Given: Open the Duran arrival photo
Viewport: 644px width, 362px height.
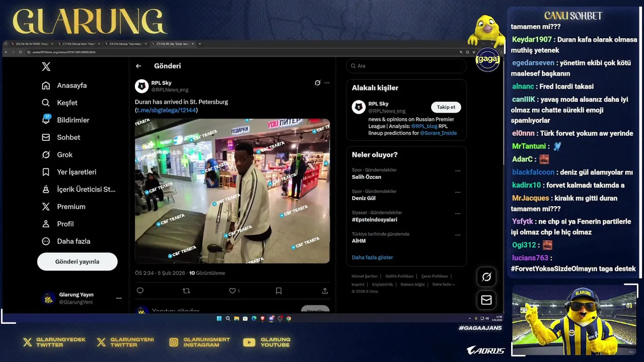Looking at the screenshot, I should (x=232, y=191).
